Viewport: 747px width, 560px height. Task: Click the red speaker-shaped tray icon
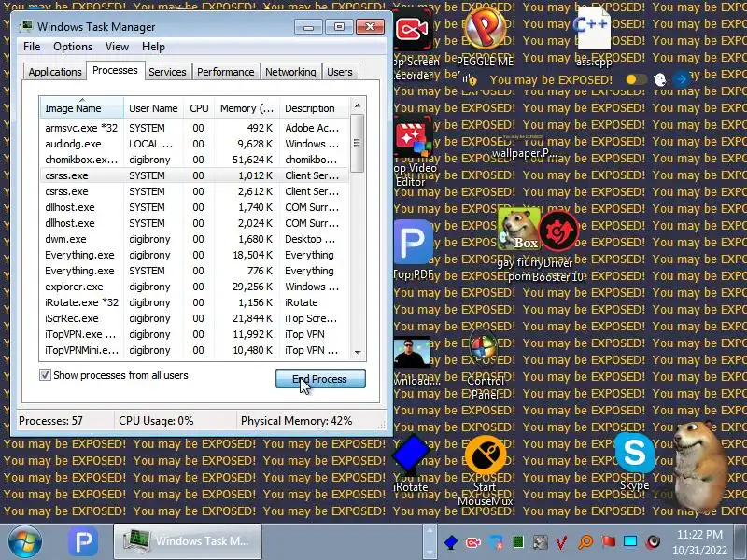click(653, 542)
